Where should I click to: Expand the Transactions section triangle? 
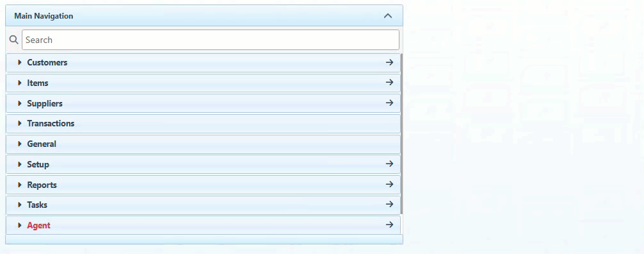[x=19, y=123]
